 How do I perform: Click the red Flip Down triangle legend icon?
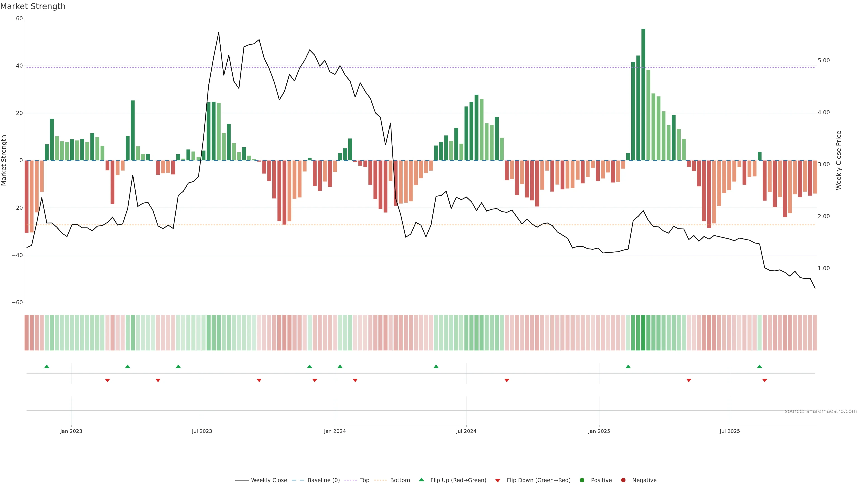498,481
